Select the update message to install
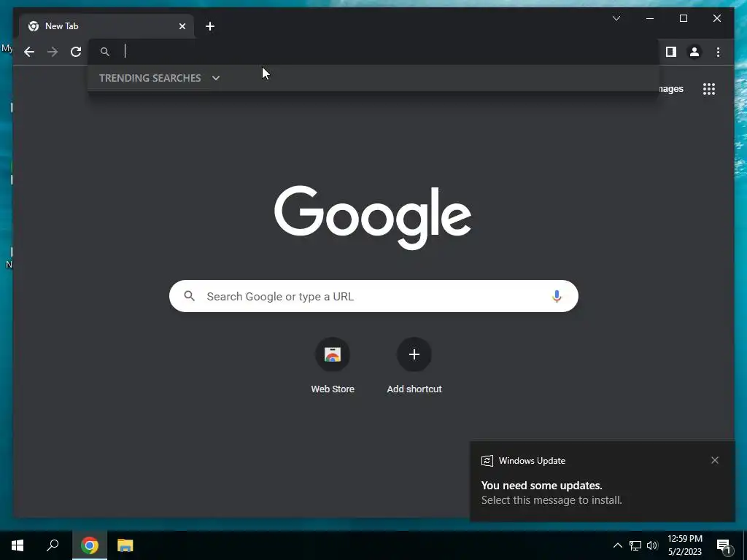747x560 pixels. tap(551, 500)
